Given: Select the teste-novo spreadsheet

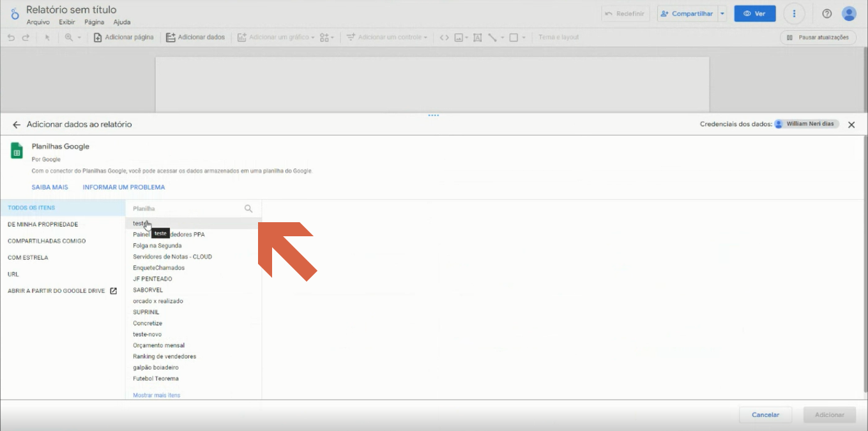Looking at the screenshot, I should (x=194, y=334).
